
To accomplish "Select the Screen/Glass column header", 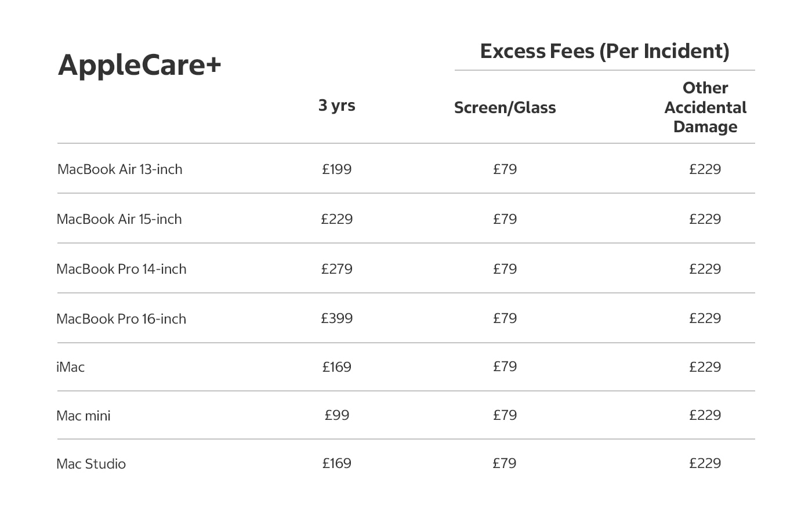I will 505,108.
